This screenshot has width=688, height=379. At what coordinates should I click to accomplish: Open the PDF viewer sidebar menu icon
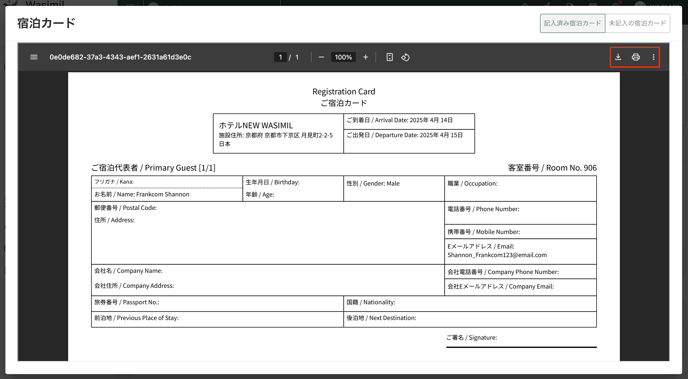tap(34, 57)
